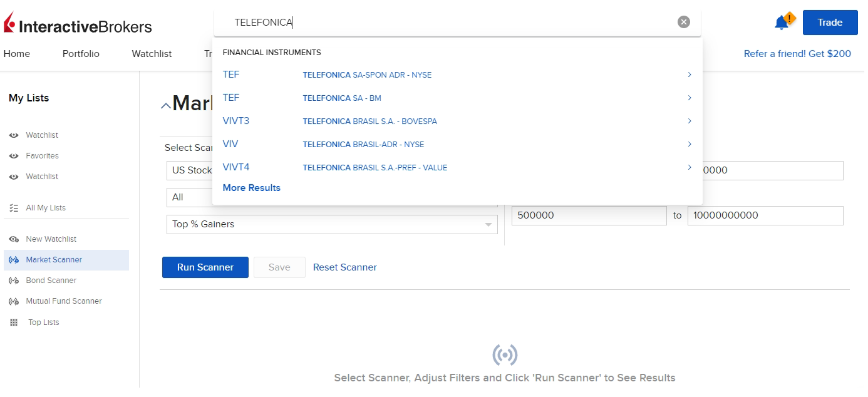Screen dimensions: 868x397
Task: Open the Top % Gainers dropdown
Action: point(332,224)
